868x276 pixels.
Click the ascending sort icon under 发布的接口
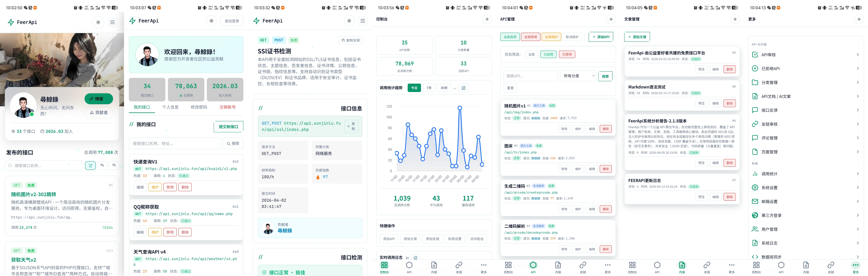[x=102, y=165]
